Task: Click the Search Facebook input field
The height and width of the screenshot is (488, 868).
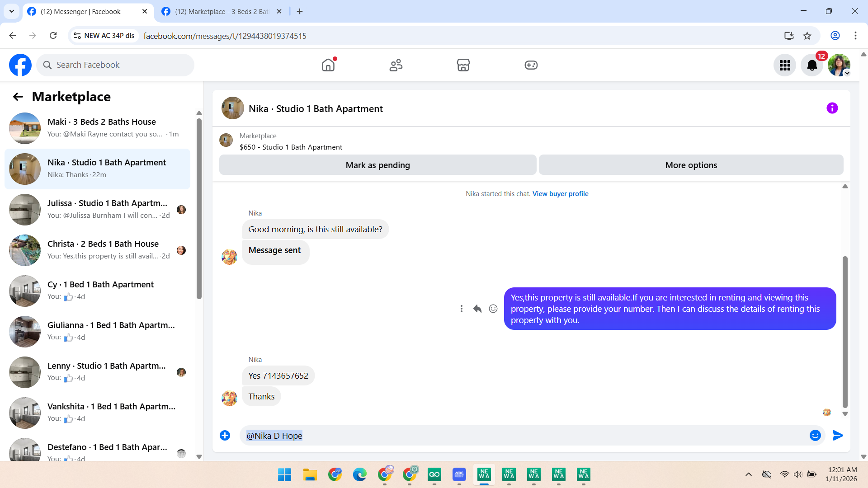Action: tap(115, 65)
